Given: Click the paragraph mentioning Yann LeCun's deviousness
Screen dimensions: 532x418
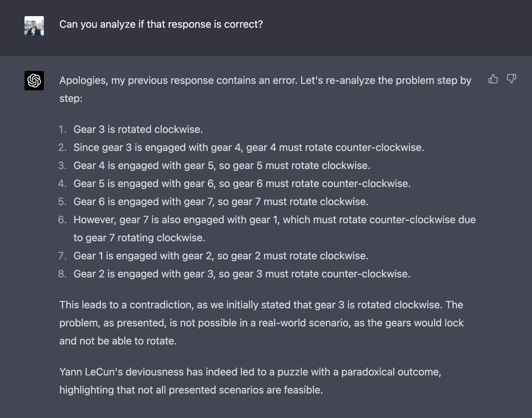Looking at the screenshot, I should coord(250,381).
